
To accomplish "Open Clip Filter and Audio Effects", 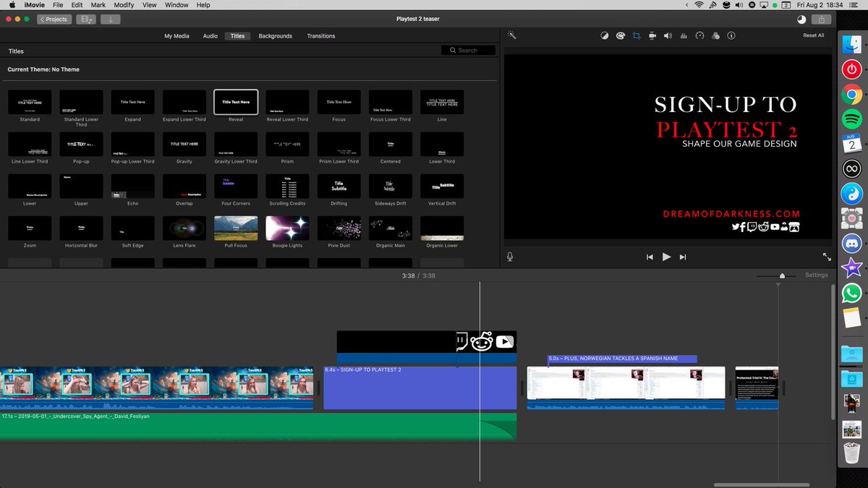I will coord(715,35).
